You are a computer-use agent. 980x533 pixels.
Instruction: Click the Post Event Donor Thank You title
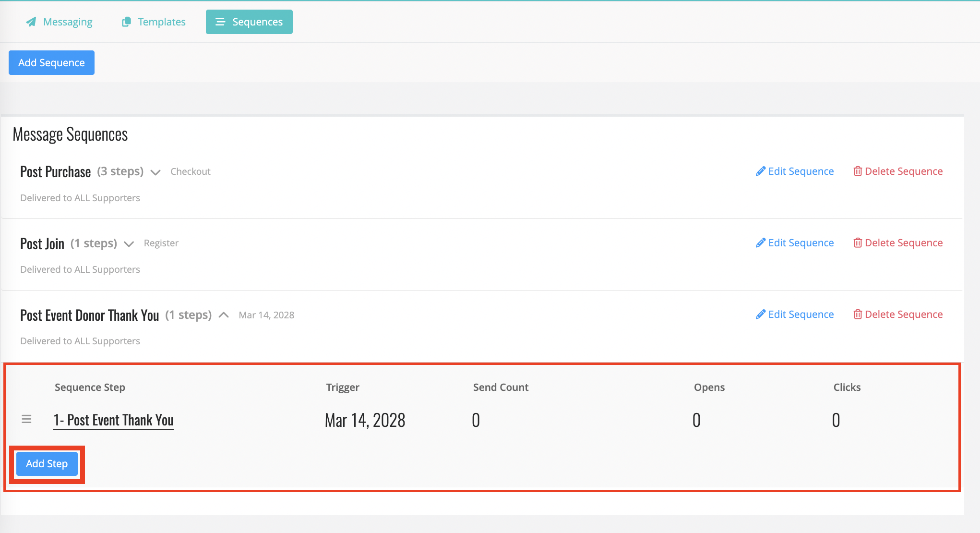tap(89, 315)
